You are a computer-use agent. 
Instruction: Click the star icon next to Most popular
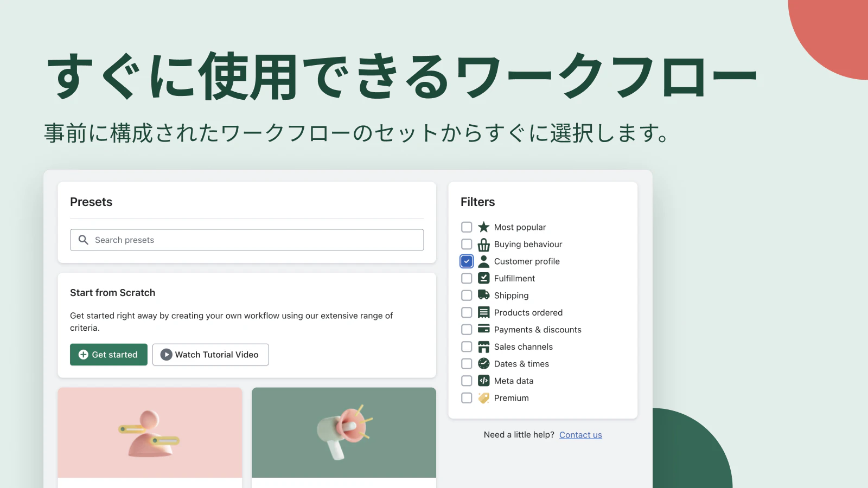pos(483,227)
